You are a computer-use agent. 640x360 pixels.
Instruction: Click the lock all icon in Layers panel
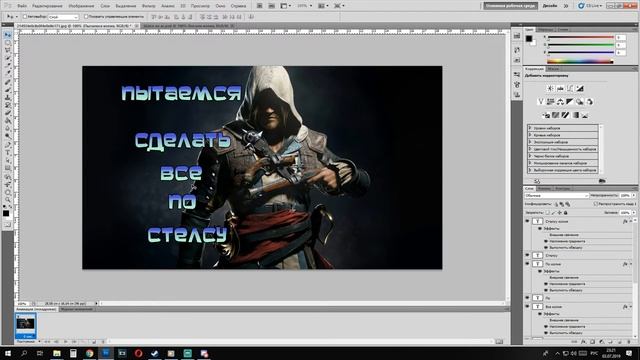[566, 213]
